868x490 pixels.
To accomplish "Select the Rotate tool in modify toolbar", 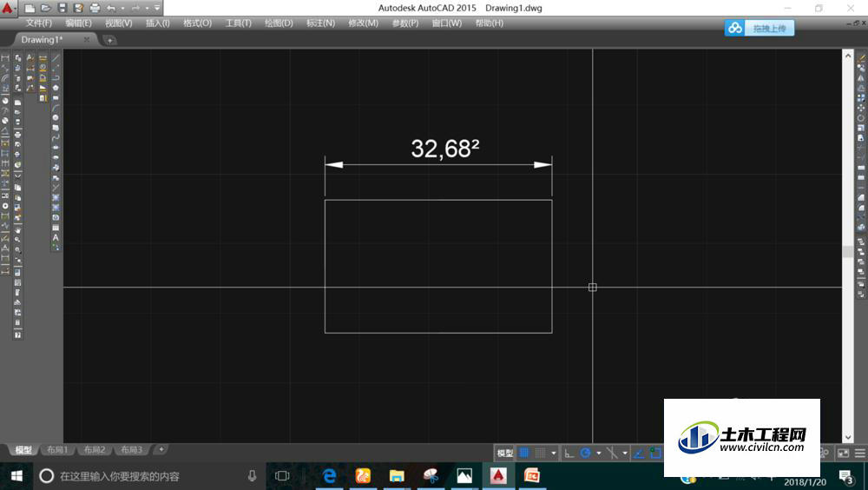I will (x=861, y=117).
